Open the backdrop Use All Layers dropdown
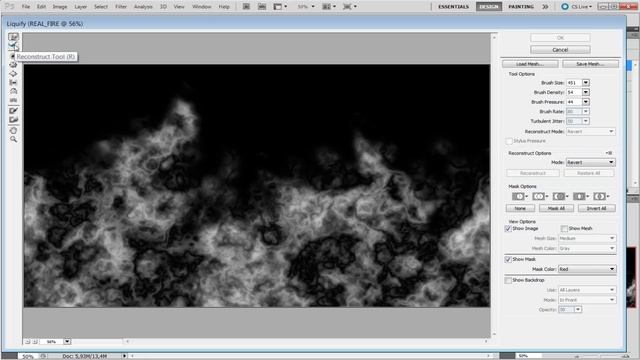640x360 pixels. [x=587, y=290]
